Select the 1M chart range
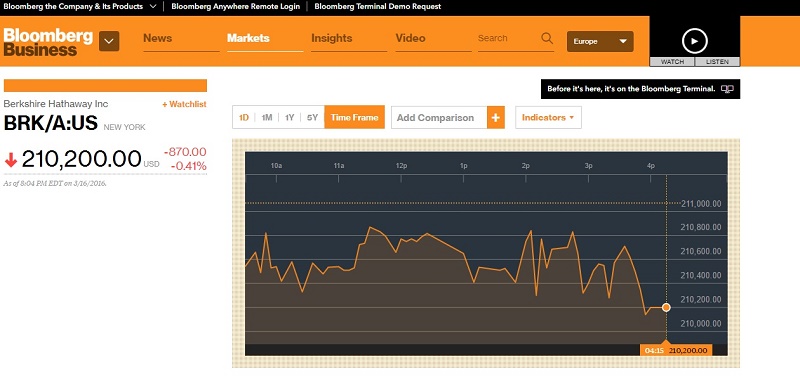The image size is (800, 388). [x=266, y=117]
